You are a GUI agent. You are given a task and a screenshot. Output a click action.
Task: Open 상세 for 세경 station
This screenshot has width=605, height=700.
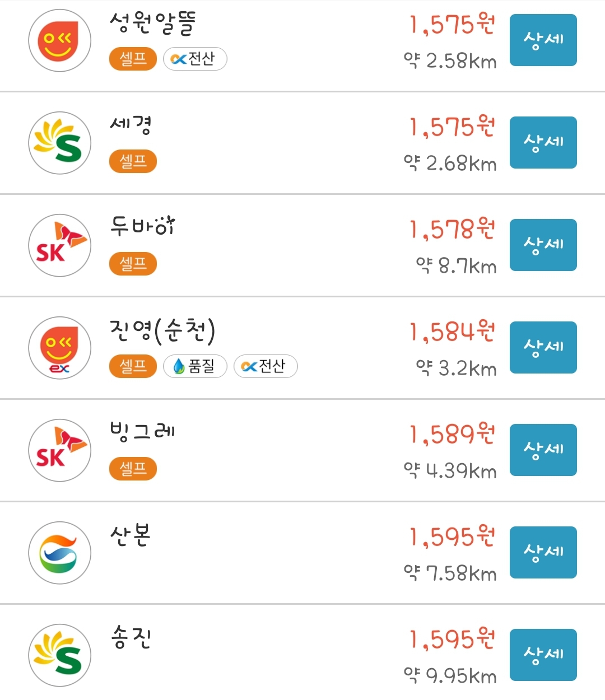point(543,142)
